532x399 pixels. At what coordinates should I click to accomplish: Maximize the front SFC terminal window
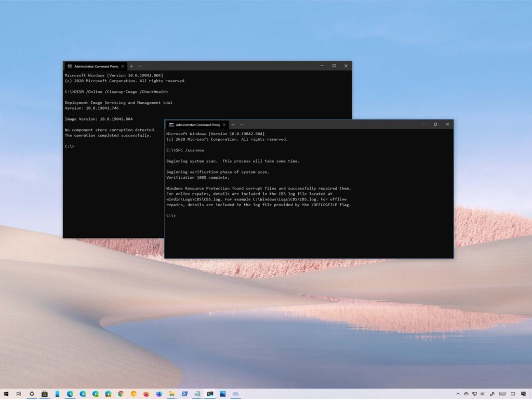(x=436, y=124)
